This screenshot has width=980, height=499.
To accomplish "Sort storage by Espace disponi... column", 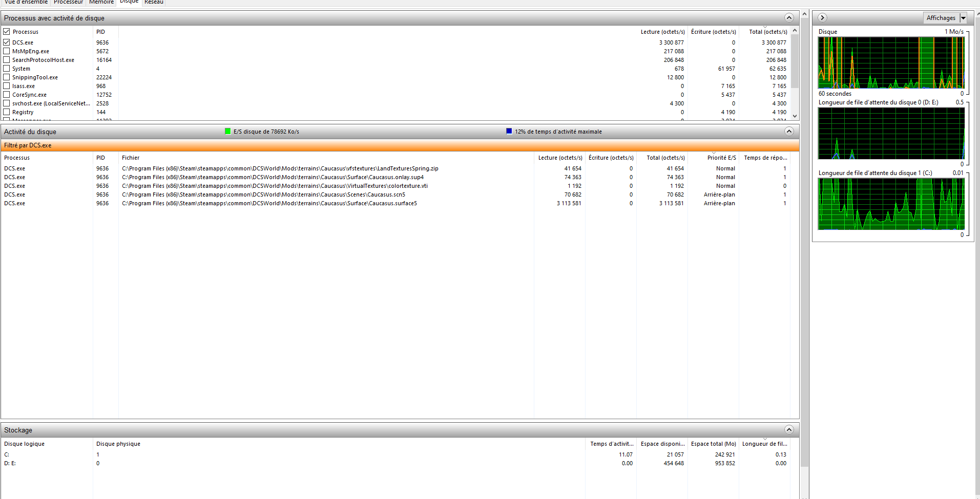I will click(662, 444).
